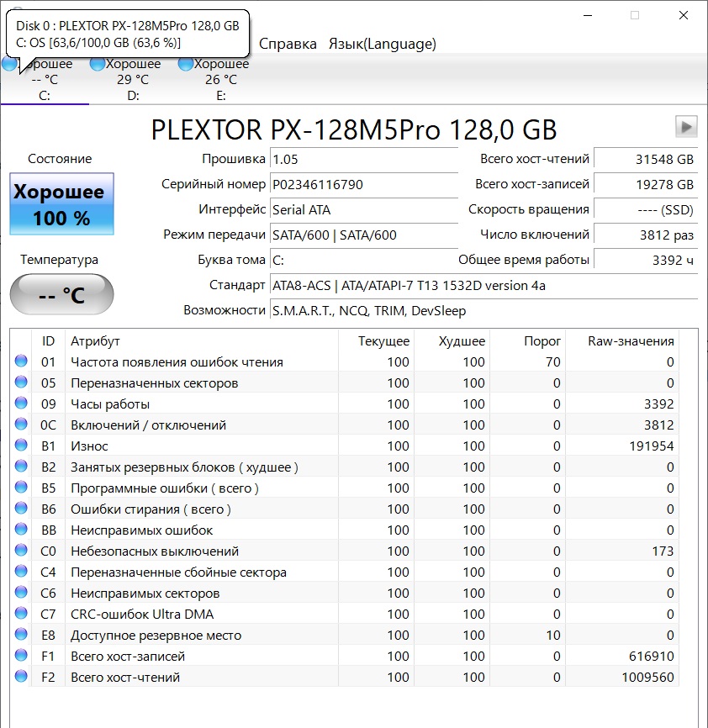Click status icon for attribute F1 row
This screenshot has height=728, width=708.
click(21, 655)
